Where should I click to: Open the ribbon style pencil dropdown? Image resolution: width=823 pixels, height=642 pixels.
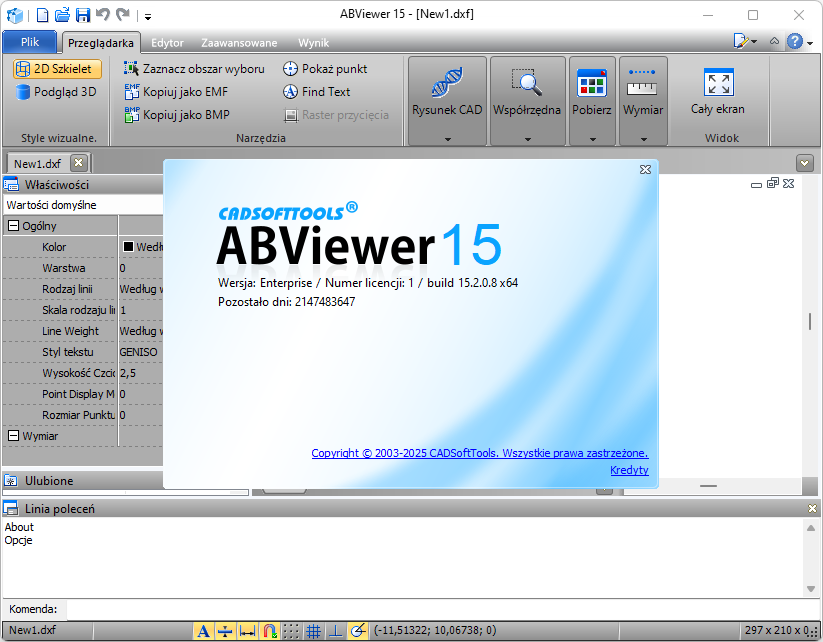[x=745, y=41]
